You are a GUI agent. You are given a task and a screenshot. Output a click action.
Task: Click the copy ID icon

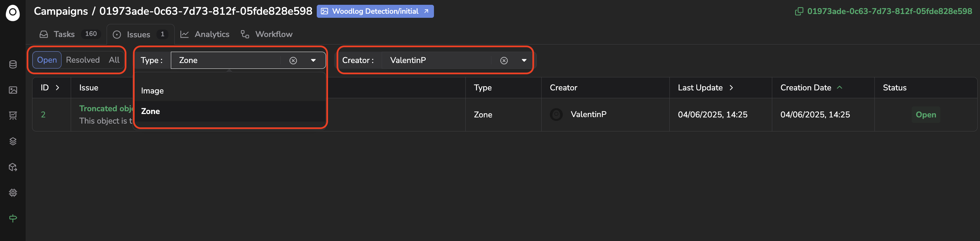(799, 11)
